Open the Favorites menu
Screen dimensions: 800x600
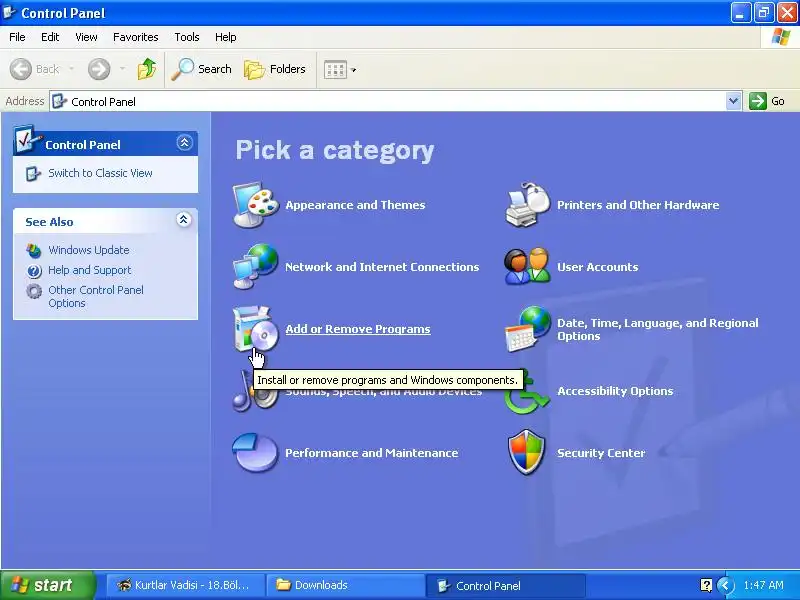(x=136, y=37)
